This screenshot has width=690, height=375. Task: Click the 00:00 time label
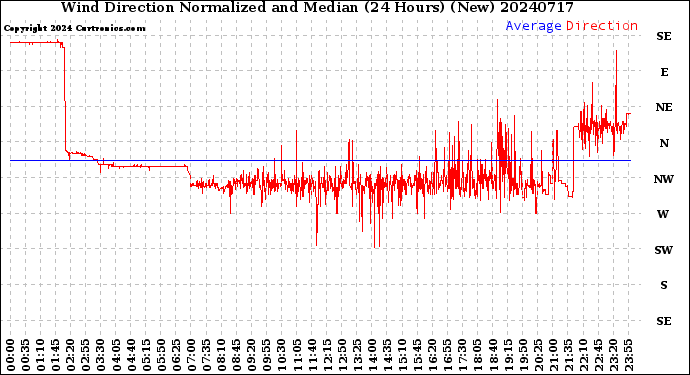(x=10, y=356)
